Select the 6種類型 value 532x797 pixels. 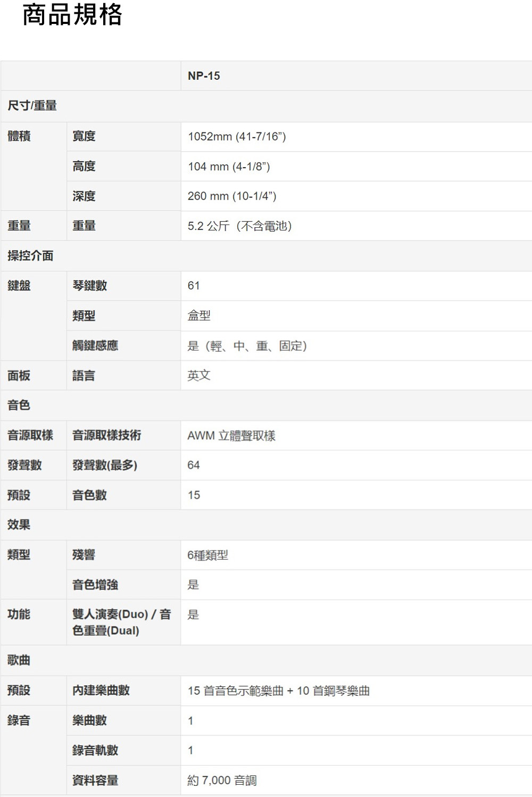click(x=208, y=555)
